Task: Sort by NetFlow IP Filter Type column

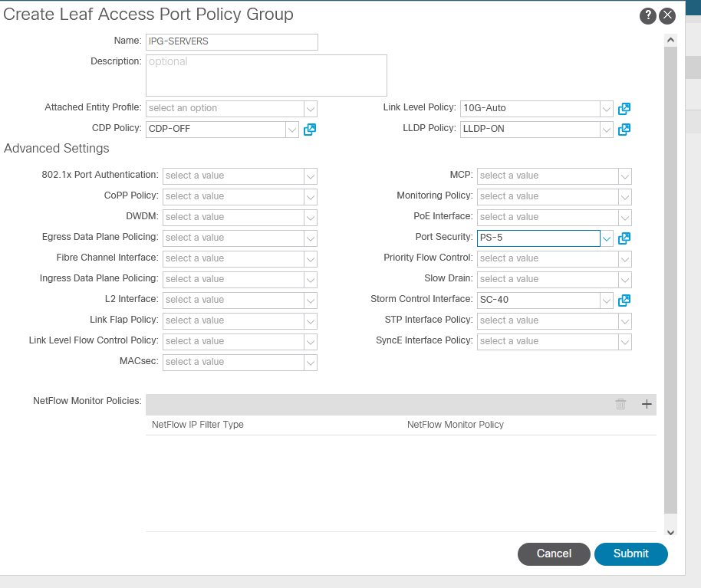Action: pos(198,425)
